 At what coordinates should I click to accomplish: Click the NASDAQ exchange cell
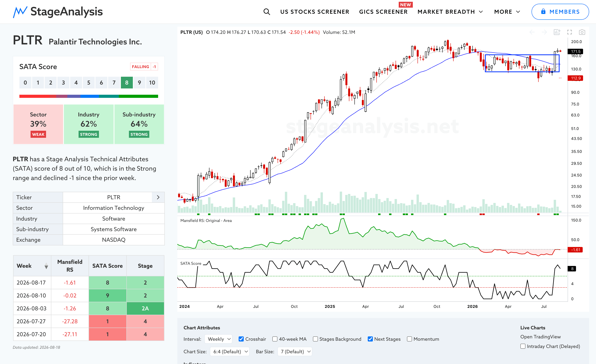pyautogui.click(x=114, y=240)
